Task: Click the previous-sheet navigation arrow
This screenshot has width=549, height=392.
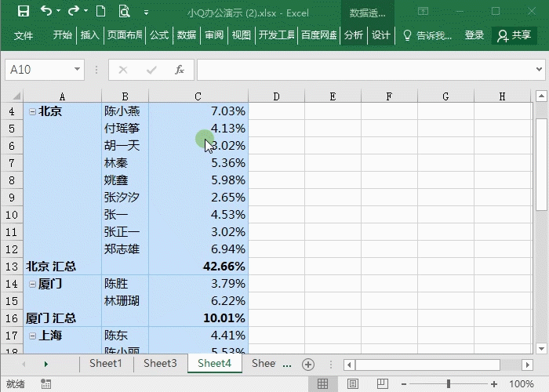Action: point(24,365)
